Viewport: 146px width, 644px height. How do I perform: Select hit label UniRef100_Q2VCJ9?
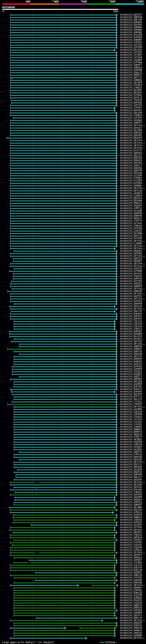(x=131, y=98)
